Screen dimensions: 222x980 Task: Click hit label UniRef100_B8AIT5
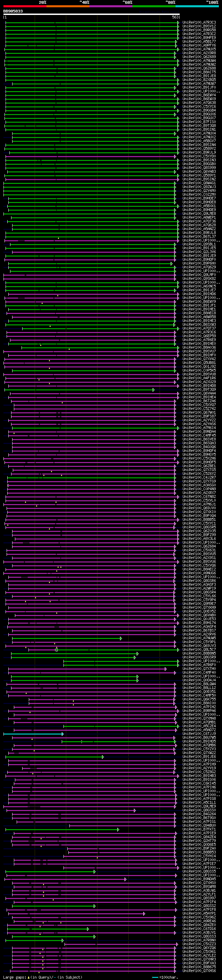[199, 72]
